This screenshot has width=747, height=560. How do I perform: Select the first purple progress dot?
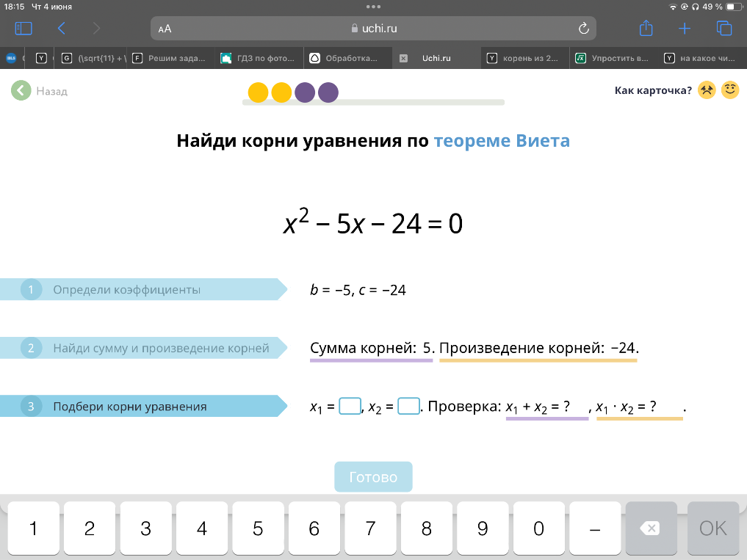coord(305,92)
